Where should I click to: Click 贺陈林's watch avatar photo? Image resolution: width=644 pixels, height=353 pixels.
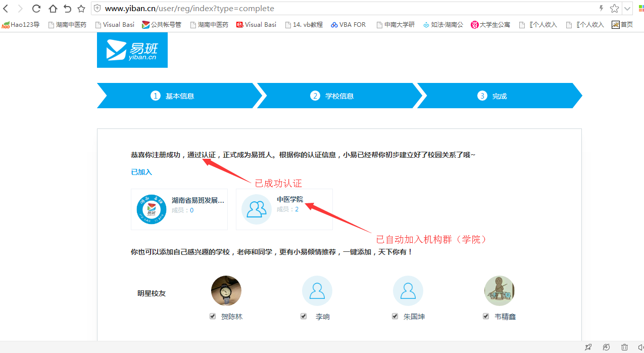226,291
